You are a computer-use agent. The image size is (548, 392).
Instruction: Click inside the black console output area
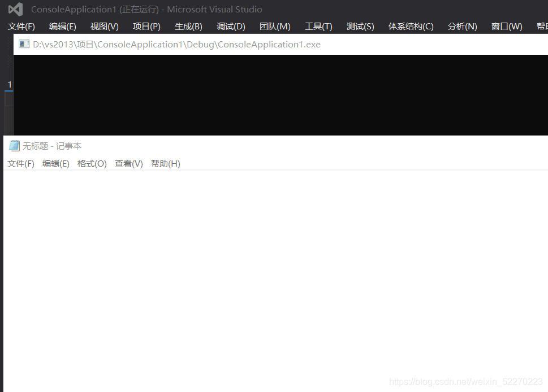tap(281, 95)
